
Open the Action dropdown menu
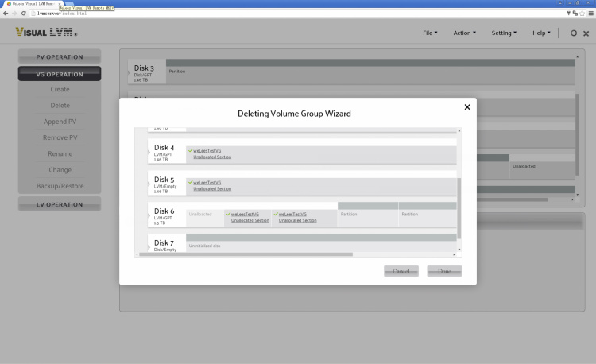click(464, 33)
